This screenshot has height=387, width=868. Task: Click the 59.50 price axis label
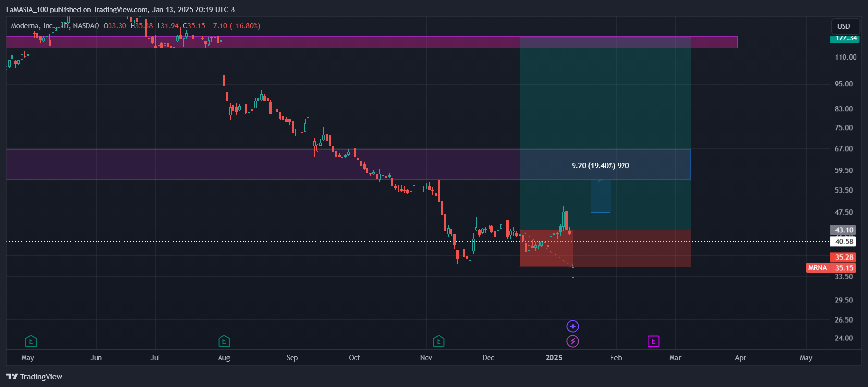(x=844, y=170)
